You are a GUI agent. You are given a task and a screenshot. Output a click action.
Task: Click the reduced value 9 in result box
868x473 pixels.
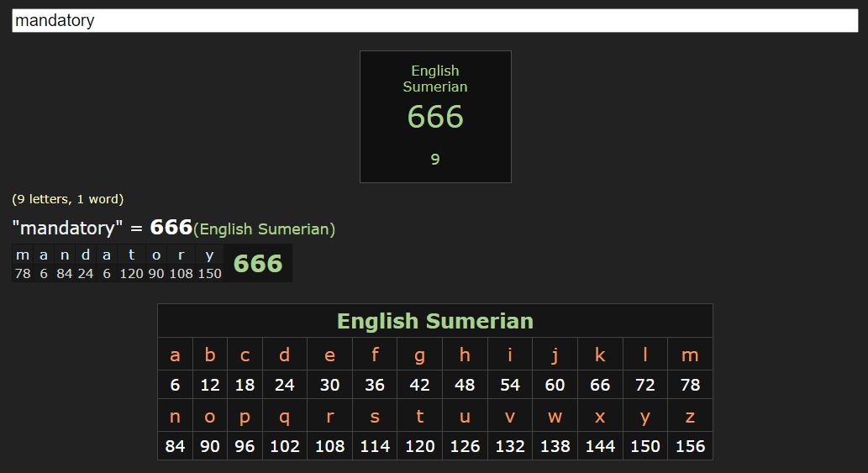click(x=435, y=160)
